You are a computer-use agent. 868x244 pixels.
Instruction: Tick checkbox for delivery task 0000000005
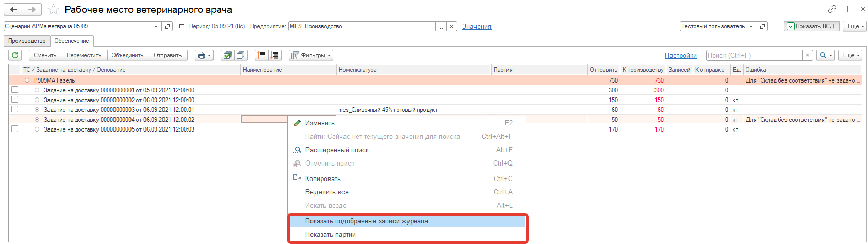pos(14,129)
